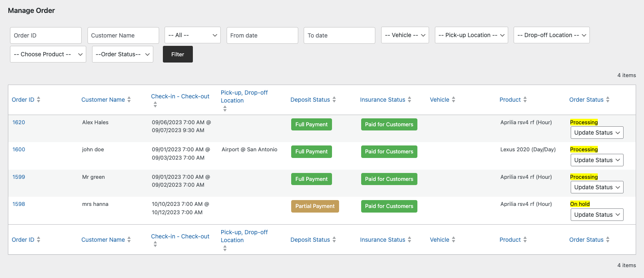The image size is (644, 278).
Task: Open the Drop-off Location filter dropdown
Action: tap(551, 35)
